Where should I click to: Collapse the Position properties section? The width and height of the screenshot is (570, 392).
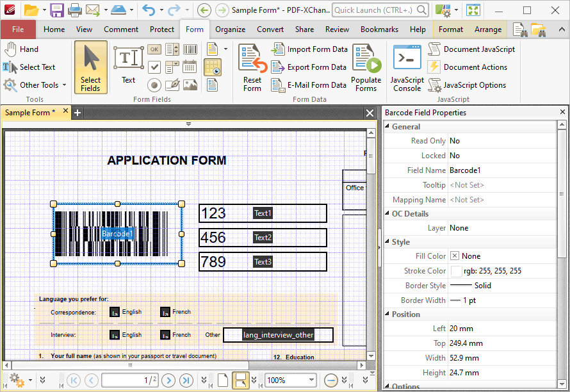(x=387, y=314)
